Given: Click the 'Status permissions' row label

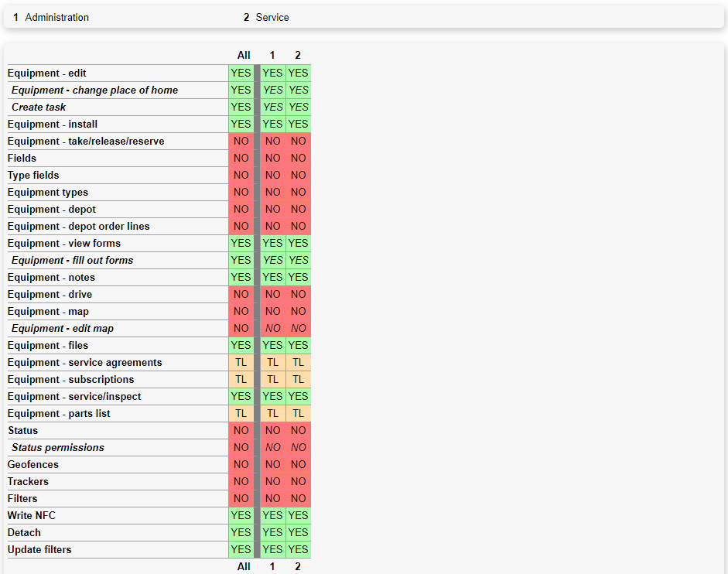Looking at the screenshot, I should tap(58, 448).
